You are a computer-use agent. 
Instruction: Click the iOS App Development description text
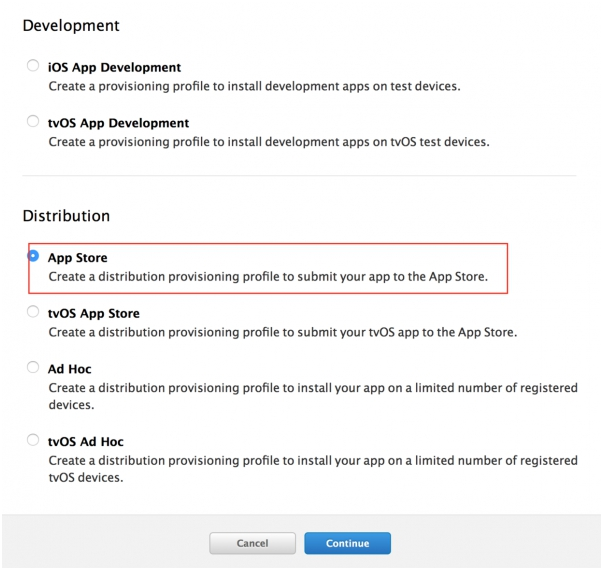(254, 86)
